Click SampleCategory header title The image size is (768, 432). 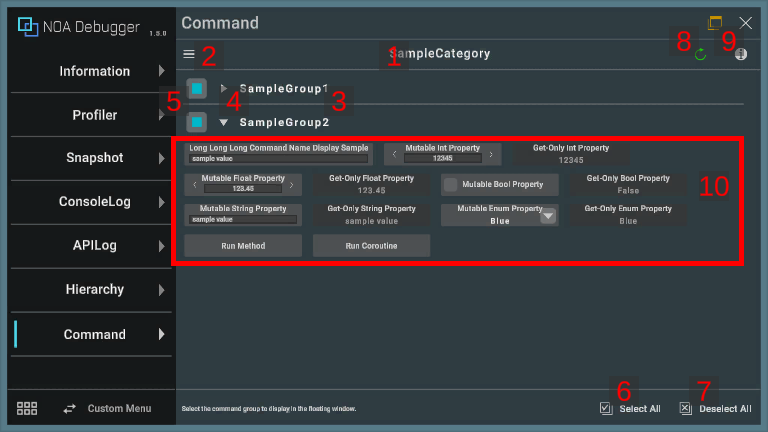[x=439, y=53]
